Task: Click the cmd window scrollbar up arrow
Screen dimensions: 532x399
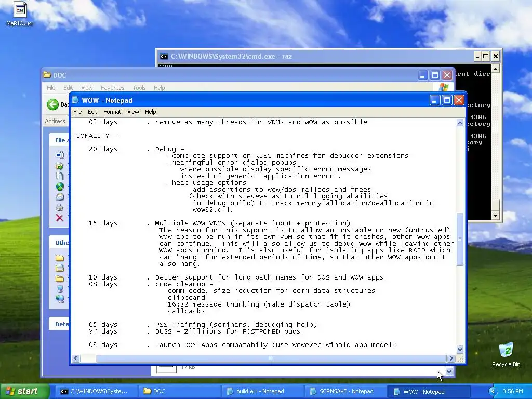Action: (x=495, y=69)
